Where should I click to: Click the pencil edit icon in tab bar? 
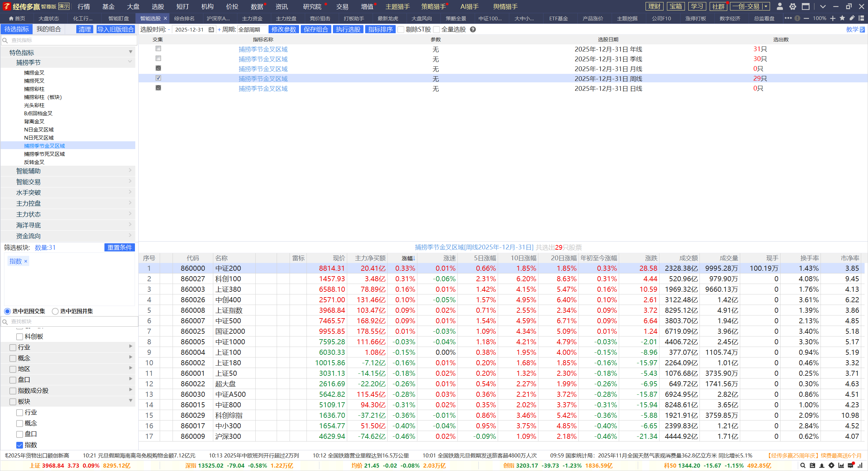click(x=852, y=18)
